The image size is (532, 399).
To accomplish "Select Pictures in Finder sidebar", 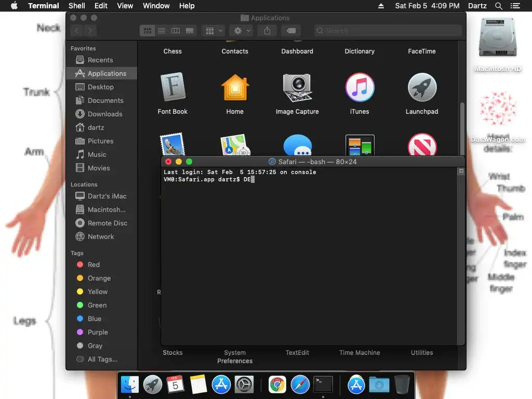I will (x=101, y=141).
